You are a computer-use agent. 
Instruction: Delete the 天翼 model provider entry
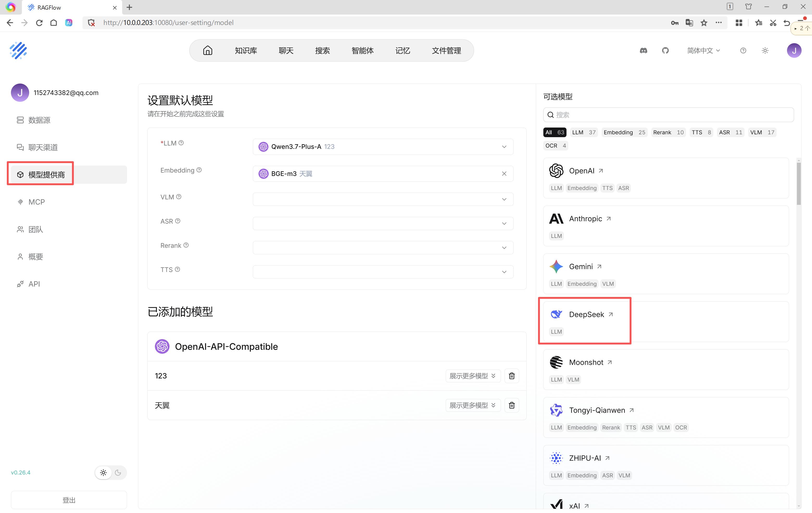pos(512,405)
